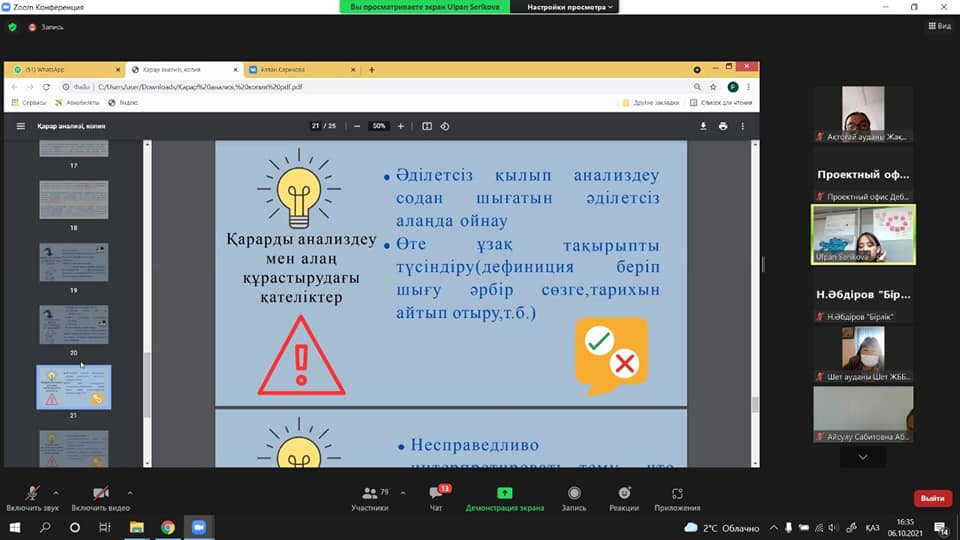
Task: Click the Запись record button in toolbar
Action: (574, 498)
